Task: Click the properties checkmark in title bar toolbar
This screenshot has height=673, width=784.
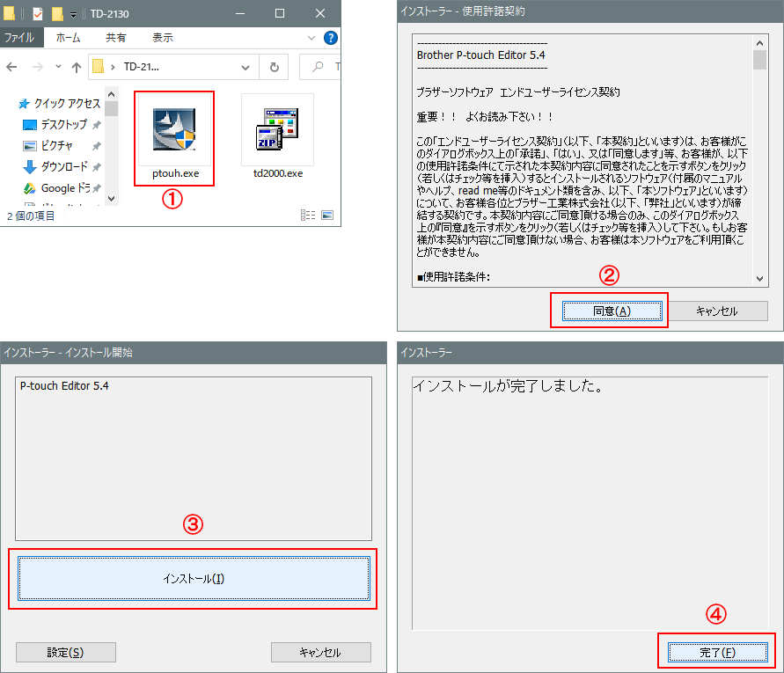Action: click(38, 13)
